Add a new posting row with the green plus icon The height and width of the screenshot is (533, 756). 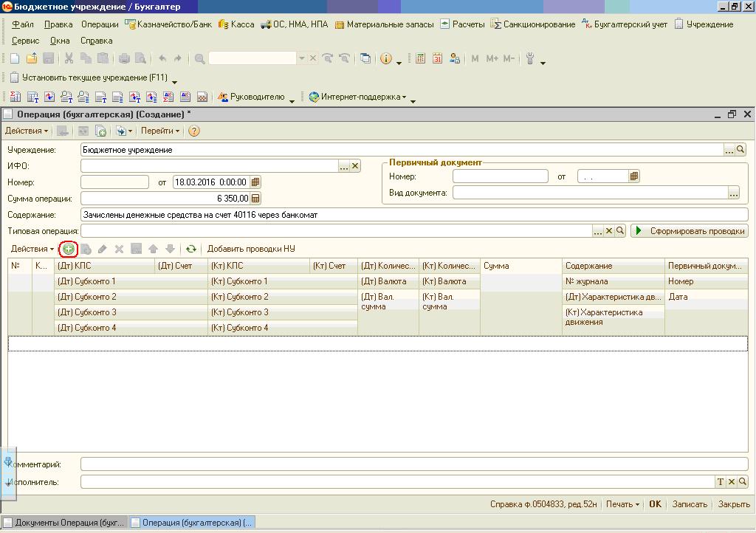(69, 249)
